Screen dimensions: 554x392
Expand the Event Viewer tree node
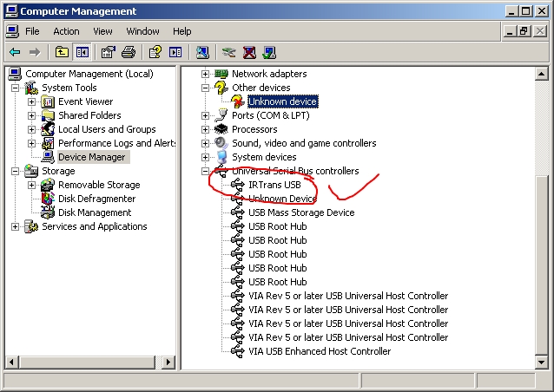(x=32, y=101)
